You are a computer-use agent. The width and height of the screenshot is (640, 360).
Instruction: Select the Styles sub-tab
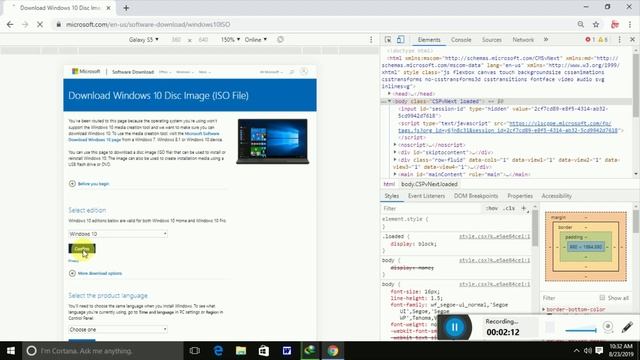[x=391, y=196]
